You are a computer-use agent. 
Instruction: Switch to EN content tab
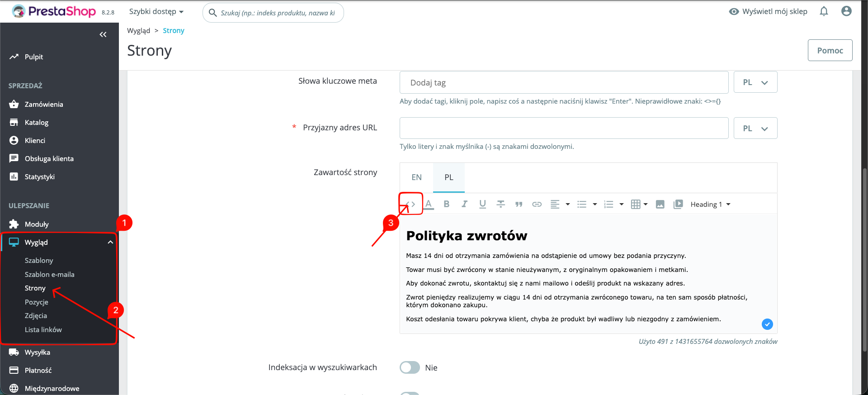click(416, 177)
